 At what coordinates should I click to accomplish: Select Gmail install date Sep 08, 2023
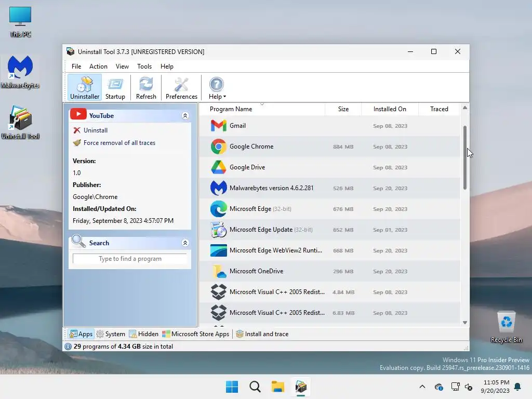click(x=390, y=126)
